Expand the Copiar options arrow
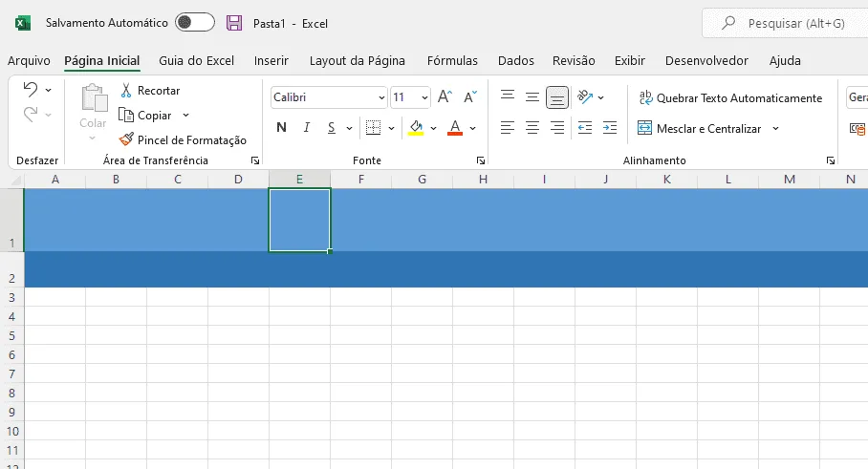This screenshot has height=469, width=868. (186, 115)
